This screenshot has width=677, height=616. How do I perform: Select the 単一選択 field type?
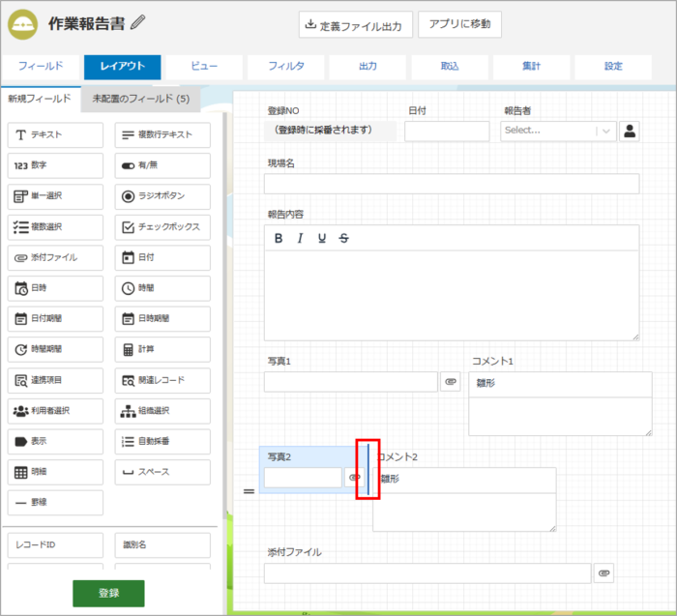(55, 196)
